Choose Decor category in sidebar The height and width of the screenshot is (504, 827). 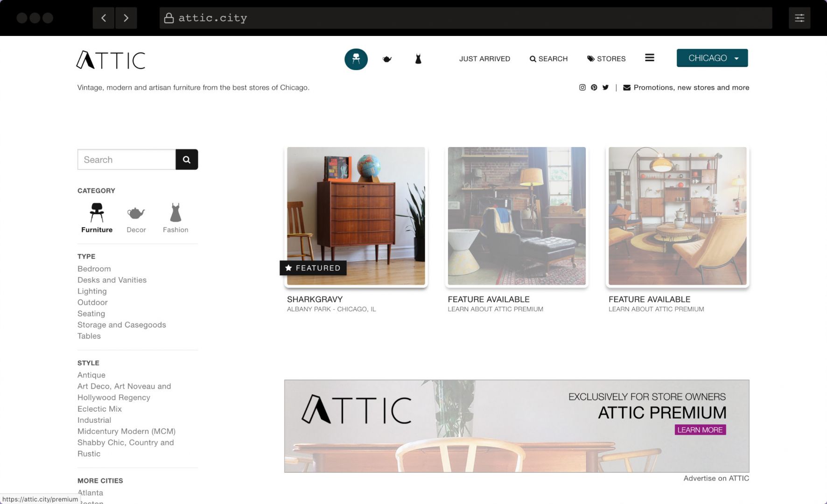(x=136, y=218)
